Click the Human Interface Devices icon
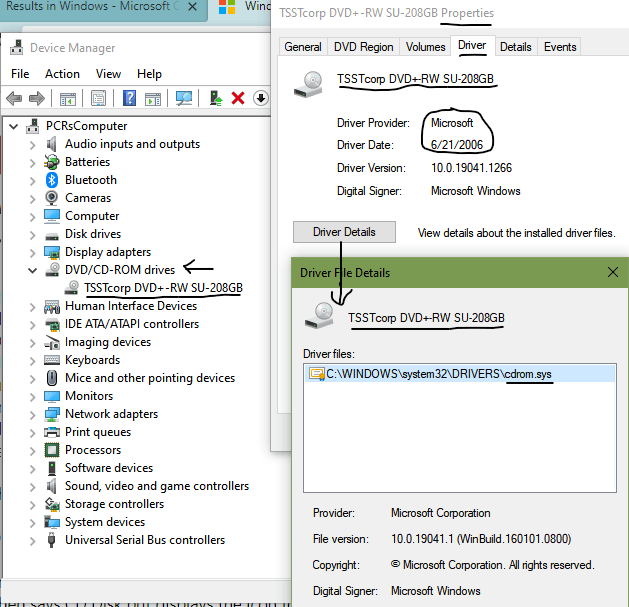 point(52,307)
